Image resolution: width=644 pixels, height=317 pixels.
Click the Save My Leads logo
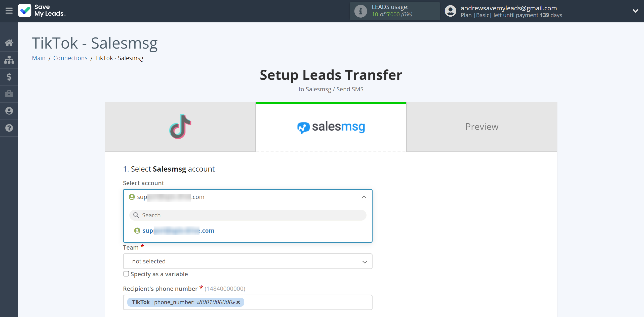pos(42,11)
